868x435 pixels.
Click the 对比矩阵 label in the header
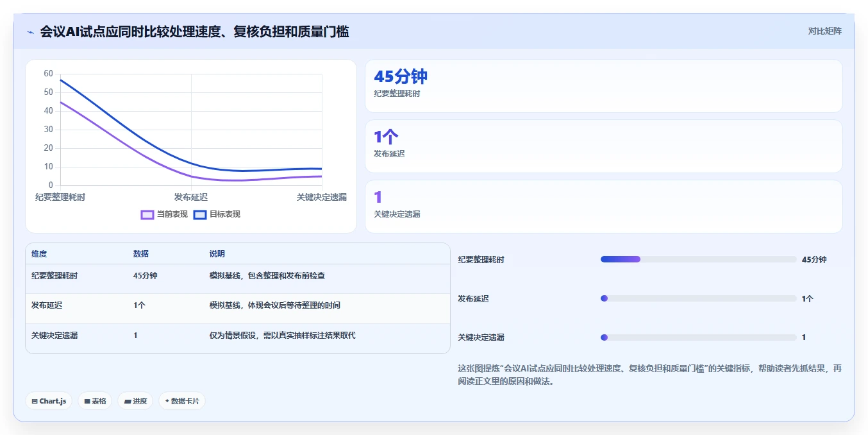(825, 31)
